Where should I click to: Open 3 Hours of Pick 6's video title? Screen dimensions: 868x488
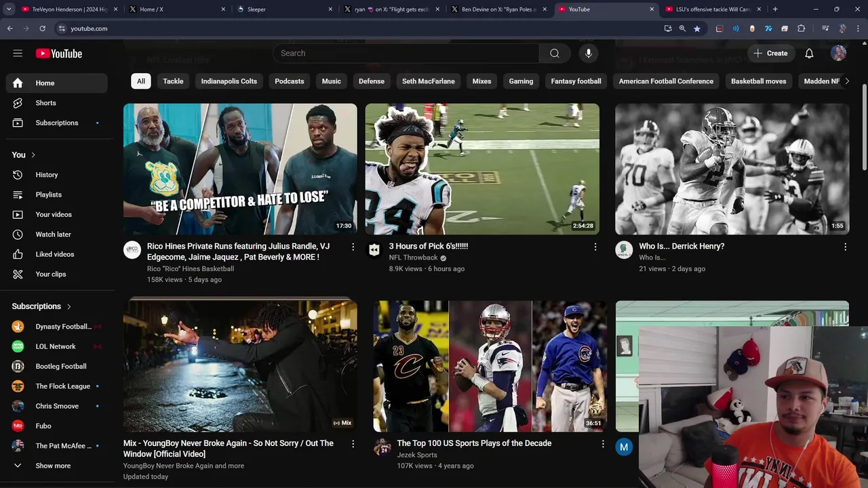429,247
